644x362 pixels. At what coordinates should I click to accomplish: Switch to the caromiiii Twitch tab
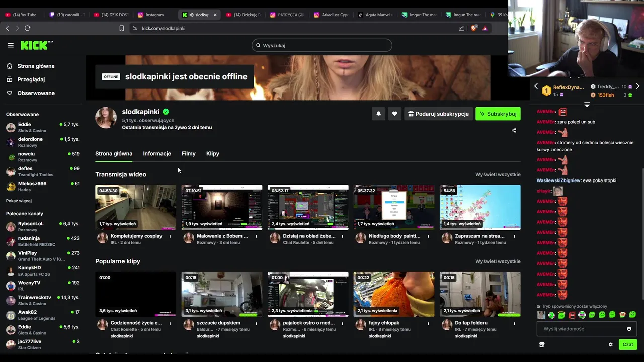pyautogui.click(x=67, y=15)
